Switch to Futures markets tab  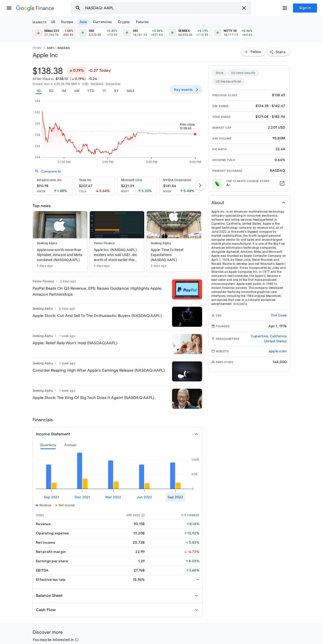(142, 22)
